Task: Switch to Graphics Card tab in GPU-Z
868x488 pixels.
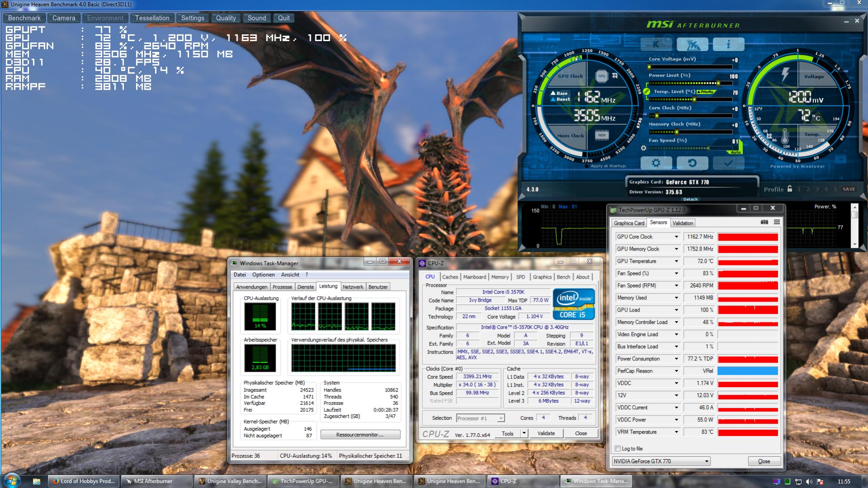Action: pyautogui.click(x=629, y=223)
